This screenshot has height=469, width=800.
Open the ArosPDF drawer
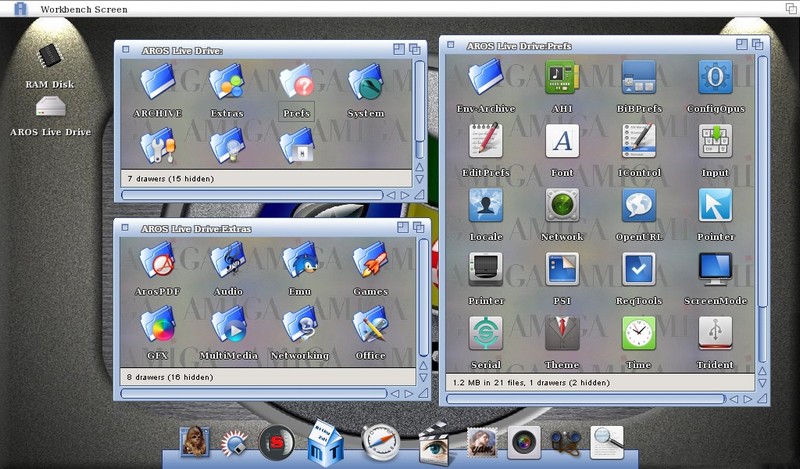click(x=157, y=260)
